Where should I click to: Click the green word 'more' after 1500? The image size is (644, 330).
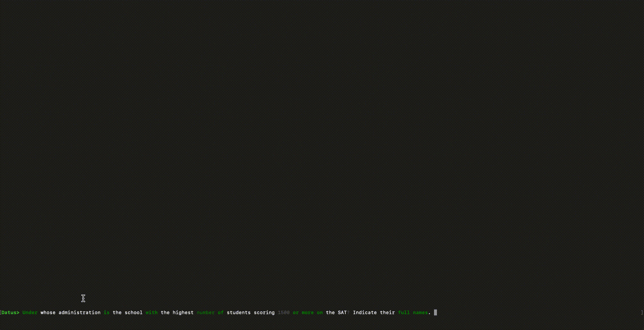coord(308,312)
